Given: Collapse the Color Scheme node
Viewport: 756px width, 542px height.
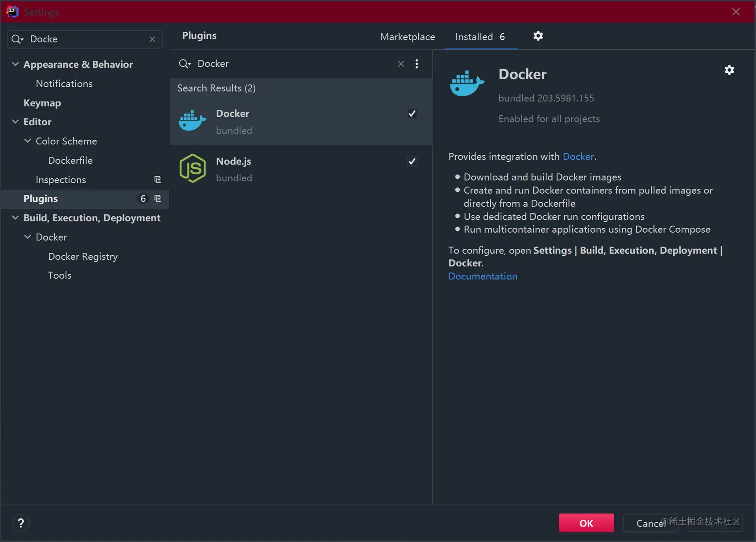Looking at the screenshot, I should pyautogui.click(x=28, y=141).
